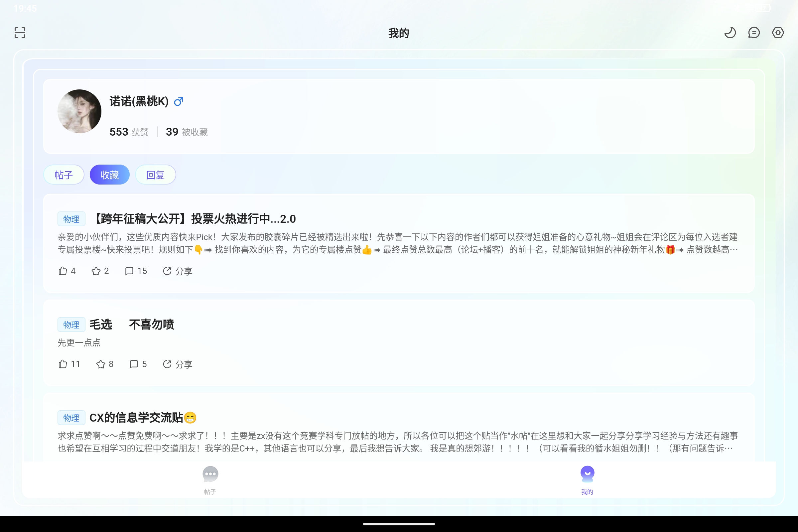798x532 pixels.
Task: Switch to the 回复 tab
Action: 155,174
